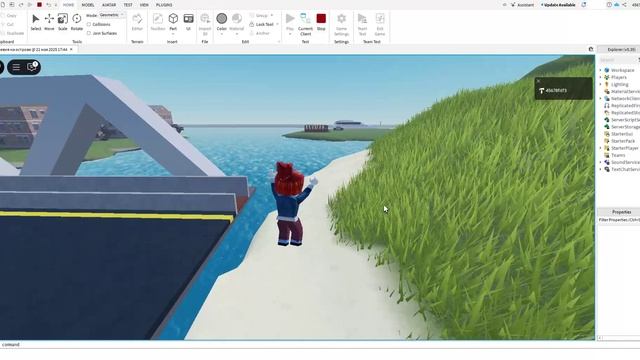This screenshot has width=640, height=360.
Task: Open the in-game chat bubble icon
Action: click(32, 67)
